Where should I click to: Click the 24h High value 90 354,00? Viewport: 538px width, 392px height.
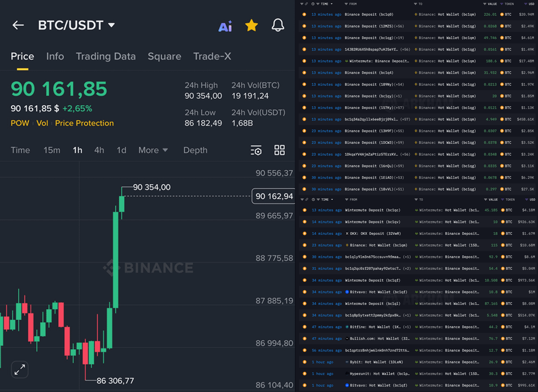[203, 96]
